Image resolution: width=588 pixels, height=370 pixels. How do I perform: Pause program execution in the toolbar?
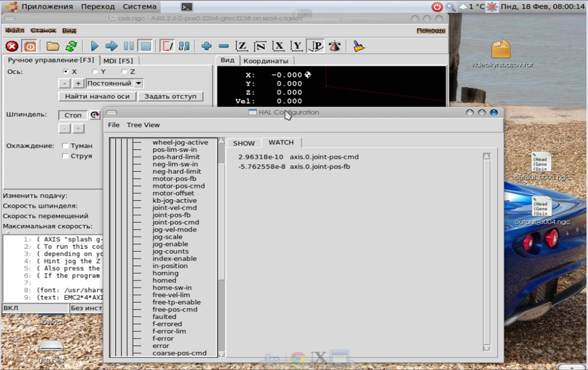129,46
